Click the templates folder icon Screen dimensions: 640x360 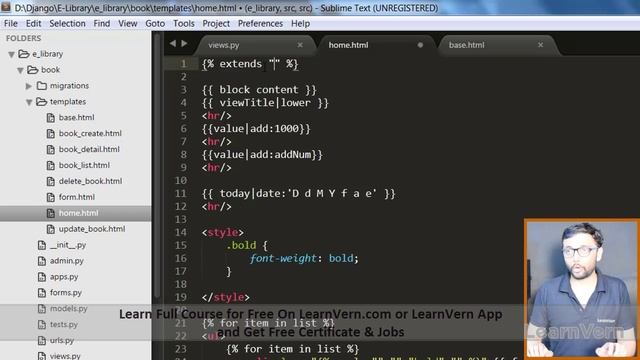pyautogui.click(x=42, y=101)
